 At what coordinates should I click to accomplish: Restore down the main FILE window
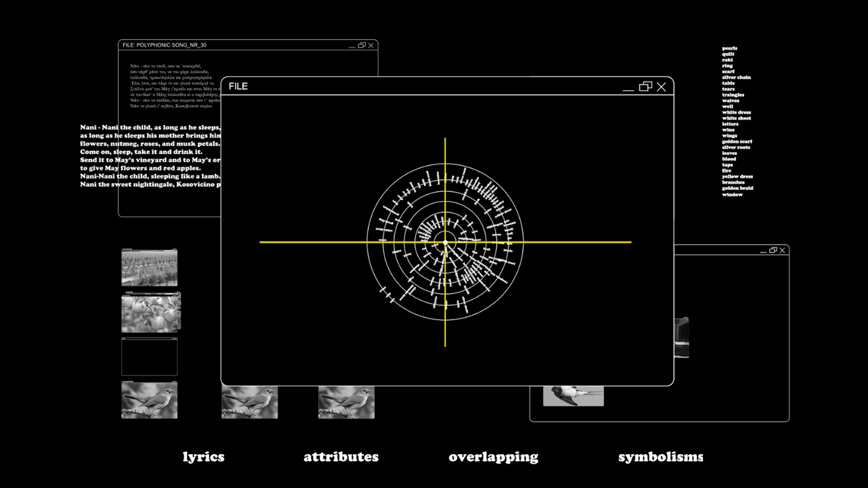645,86
